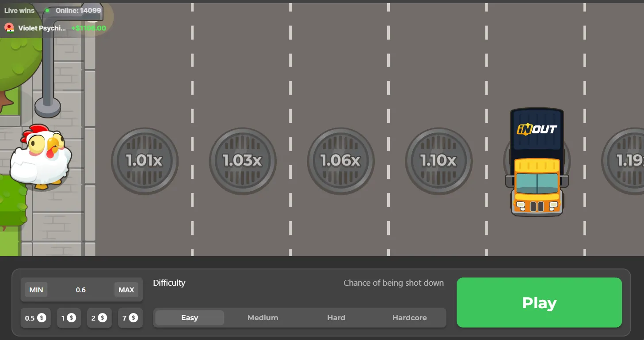Pick the 0.5 dollar bet preset
The width and height of the screenshot is (644, 340).
pyautogui.click(x=36, y=318)
